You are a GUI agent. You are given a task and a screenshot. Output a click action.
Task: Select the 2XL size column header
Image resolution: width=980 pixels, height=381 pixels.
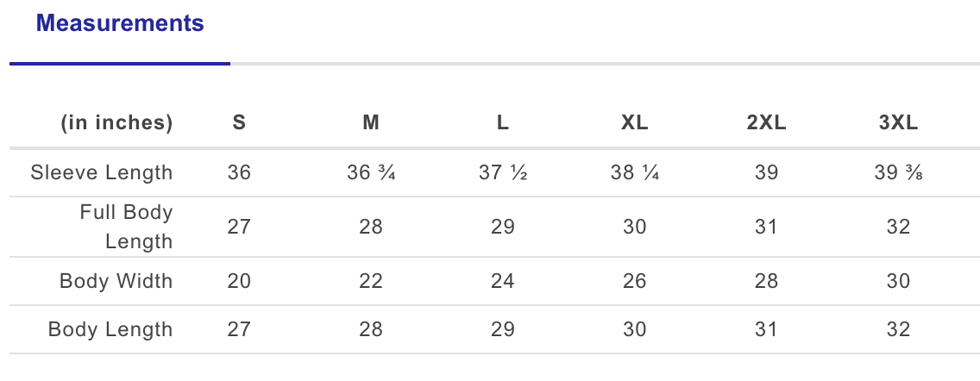[766, 123]
